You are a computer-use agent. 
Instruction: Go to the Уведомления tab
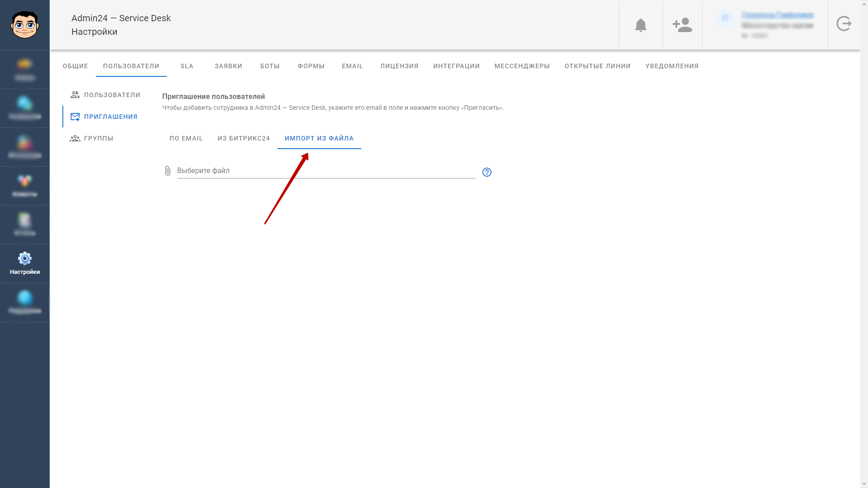click(672, 66)
